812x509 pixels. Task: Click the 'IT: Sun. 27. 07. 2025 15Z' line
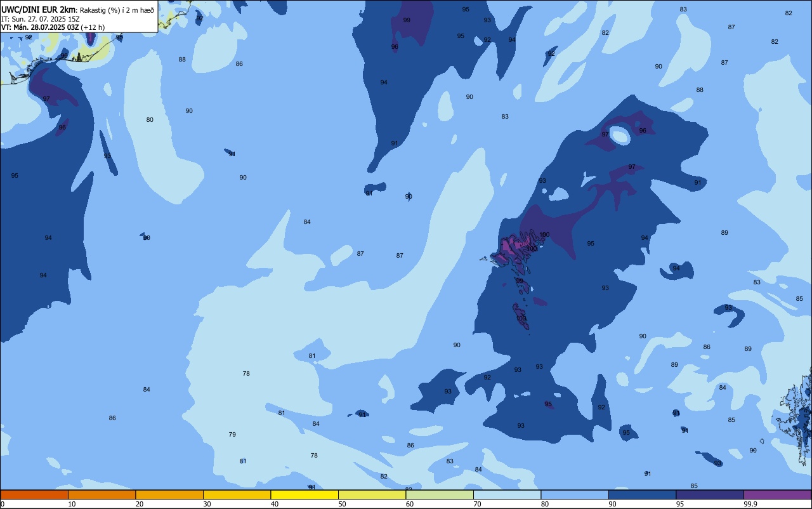pos(41,19)
